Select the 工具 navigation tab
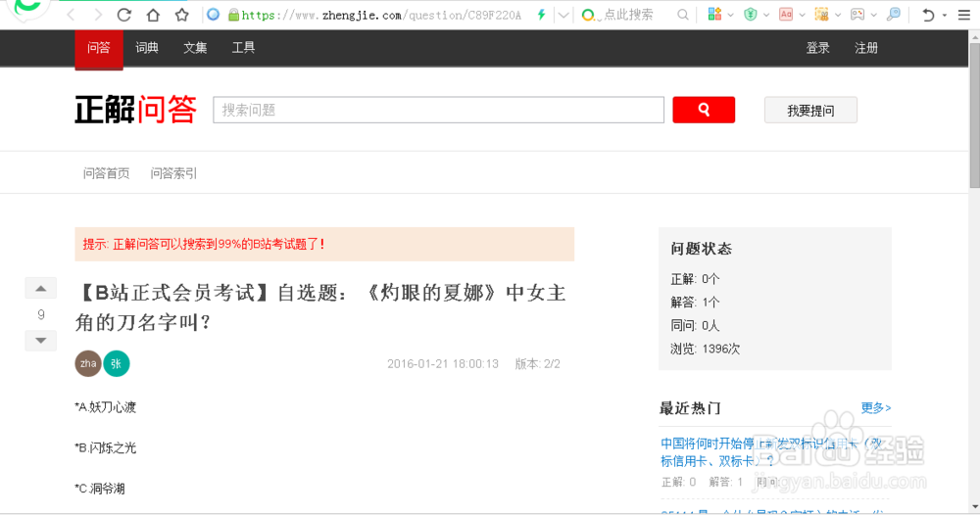The width and height of the screenshot is (980, 515). [x=243, y=48]
